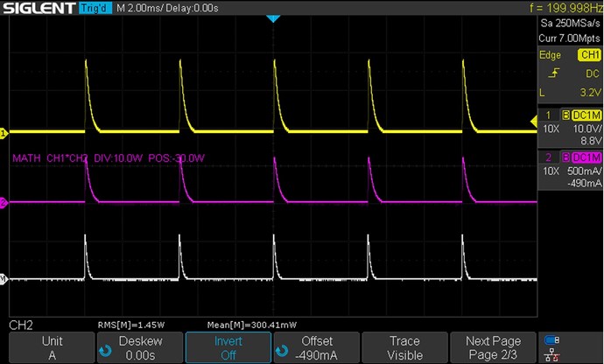
Task: Click channel 1 8.8V offset value
Action: point(591,141)
